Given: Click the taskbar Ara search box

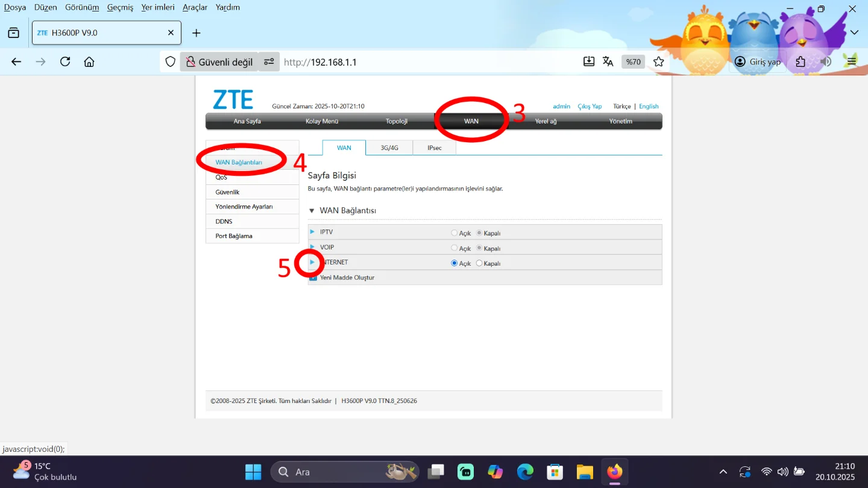Looking at the screenshot, I should (345, 472).
